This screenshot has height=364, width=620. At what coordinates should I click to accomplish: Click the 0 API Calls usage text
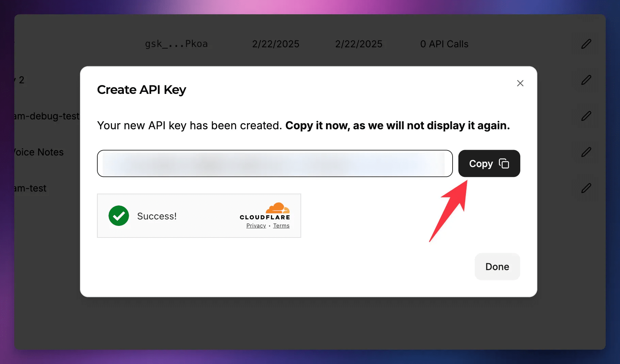point(444,44)
